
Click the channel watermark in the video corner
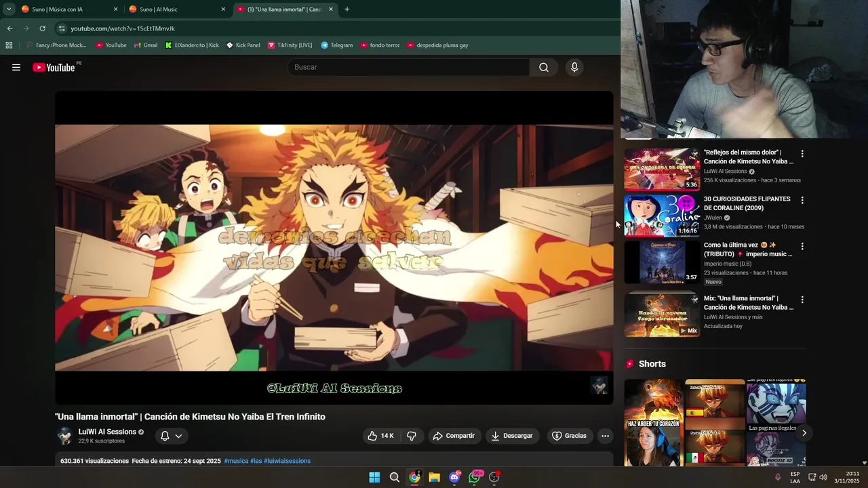[599, 385]
